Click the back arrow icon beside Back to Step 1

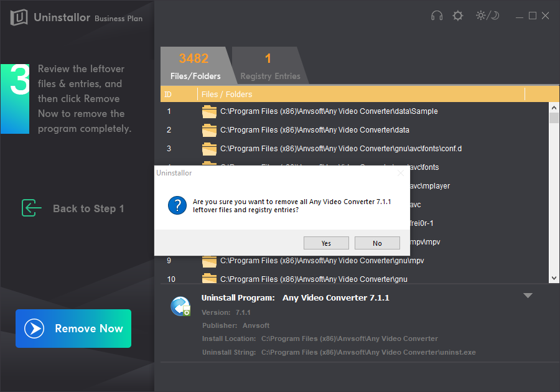click(x=32, y=208)
